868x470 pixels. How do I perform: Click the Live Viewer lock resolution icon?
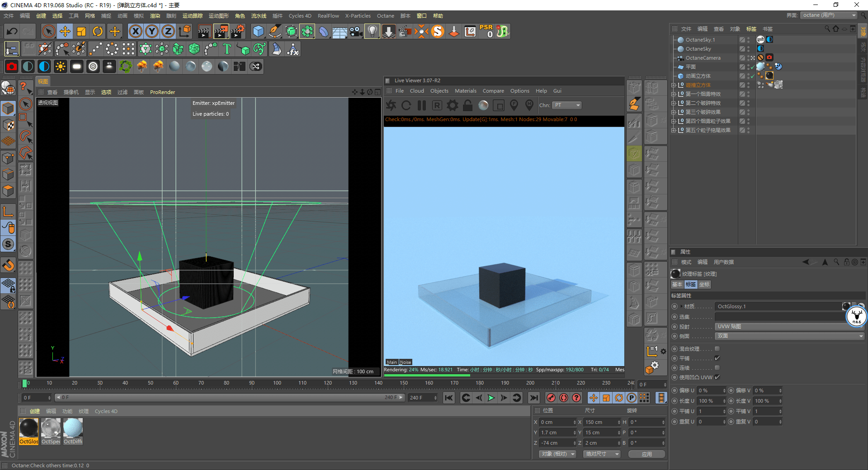click(x=468, y=105)
